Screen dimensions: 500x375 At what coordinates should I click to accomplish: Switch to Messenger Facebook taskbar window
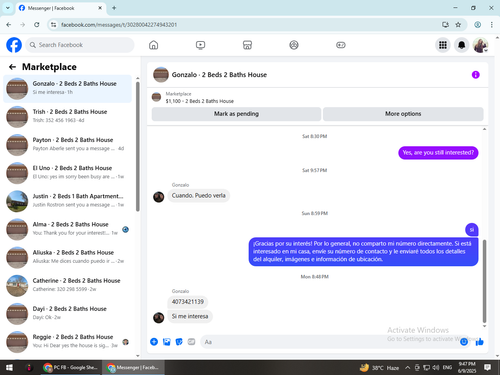tap(133, 367)
